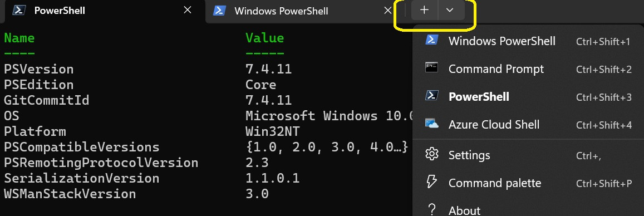Image resolution: width=644 pixels, height=216 pixels.
Task: Click the PowerShell tab's icon
Action: pyautogui.click(x=18, y=10)
